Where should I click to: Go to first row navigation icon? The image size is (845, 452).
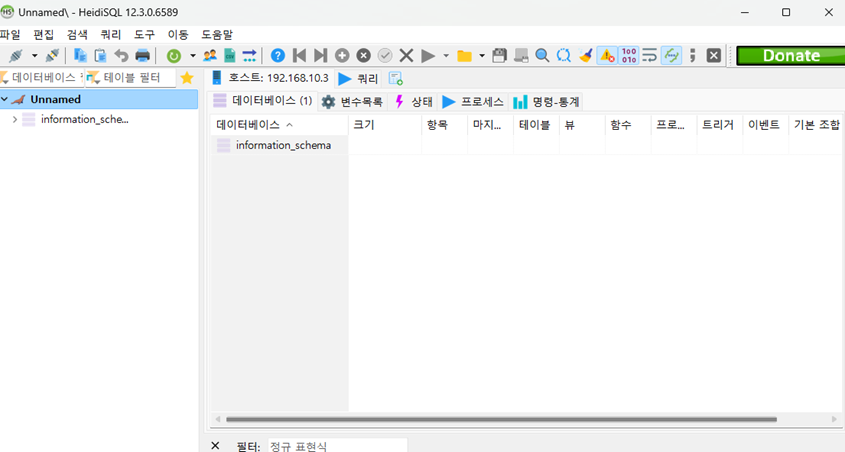point(299,55)
